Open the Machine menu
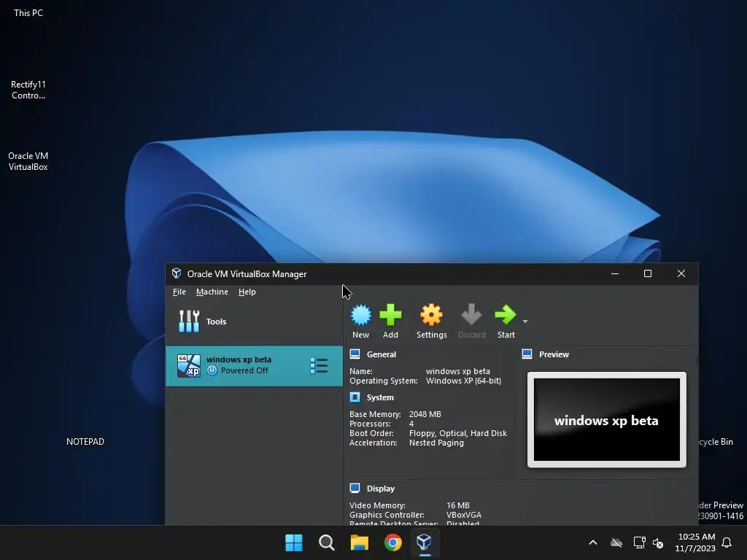Screen dimensions: 747x560 click(x=212, y=292)
